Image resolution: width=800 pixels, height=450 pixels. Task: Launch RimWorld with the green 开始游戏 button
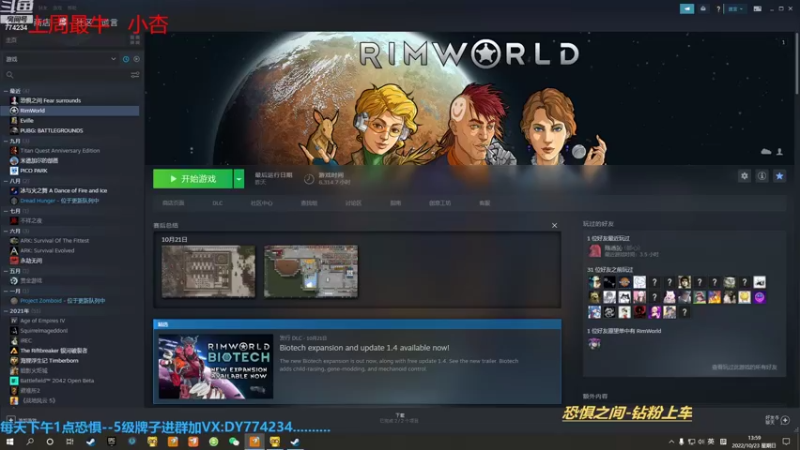[192, 179]
